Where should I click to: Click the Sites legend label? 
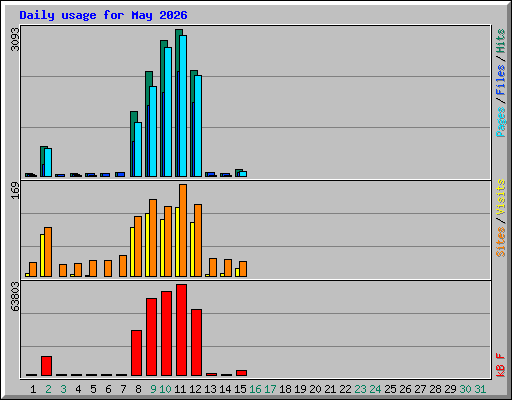point(501,242)
